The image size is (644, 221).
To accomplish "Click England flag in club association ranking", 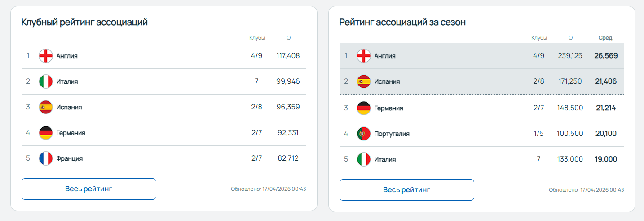I will (x=46, y=56).
